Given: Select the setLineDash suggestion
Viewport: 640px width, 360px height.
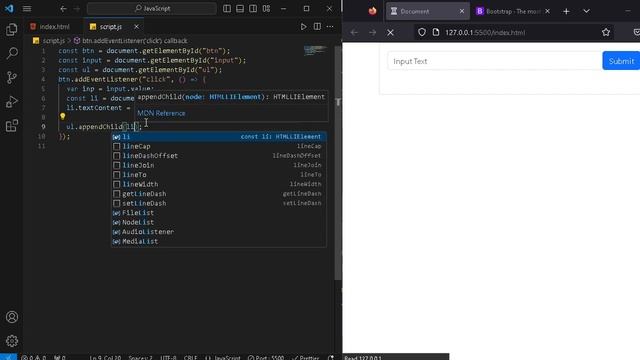Looking at the screenshot, I should point(219,203).
